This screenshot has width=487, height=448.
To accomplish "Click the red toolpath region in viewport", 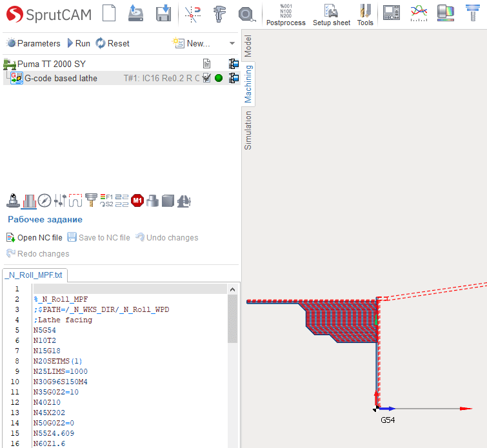I will point(342,320).
